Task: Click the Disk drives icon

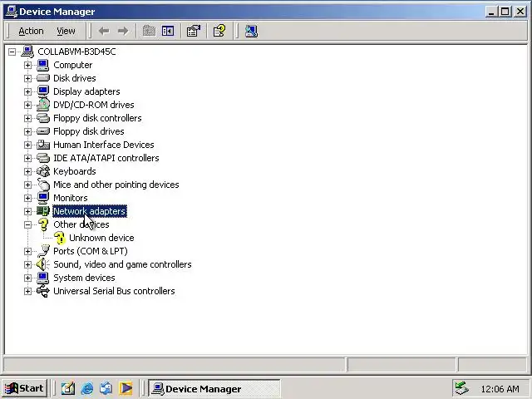Action: coord(43,78)
